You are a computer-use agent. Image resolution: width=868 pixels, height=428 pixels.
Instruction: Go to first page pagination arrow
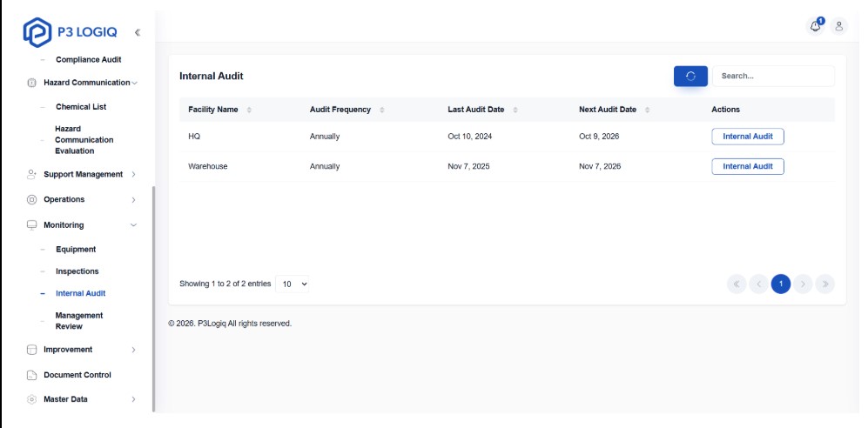click(x=737, y=284)
